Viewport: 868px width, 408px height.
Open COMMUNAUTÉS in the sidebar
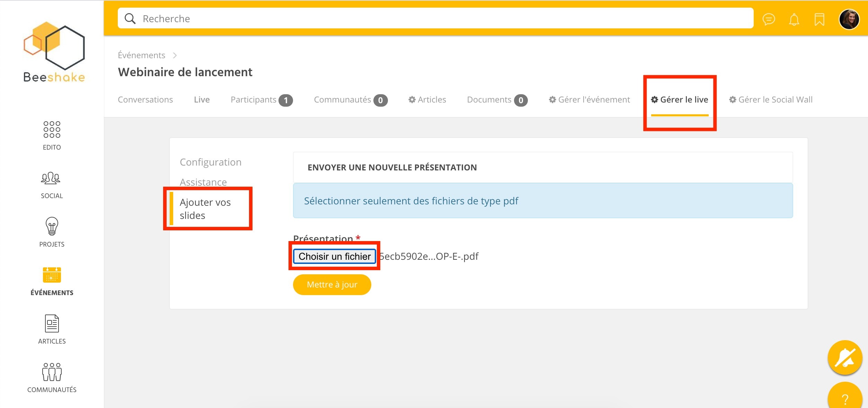click(x=52, y=378)
